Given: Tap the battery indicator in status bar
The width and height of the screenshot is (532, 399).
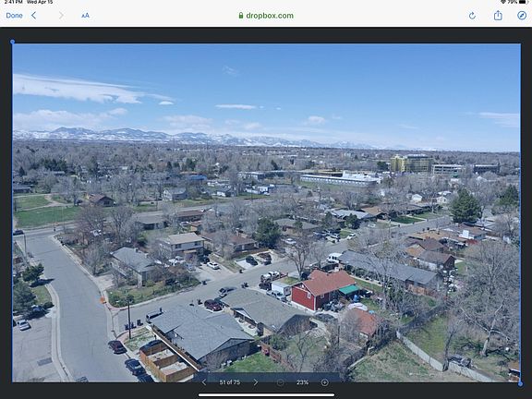Looking at the screenshot, I should (x=522, y=2).
